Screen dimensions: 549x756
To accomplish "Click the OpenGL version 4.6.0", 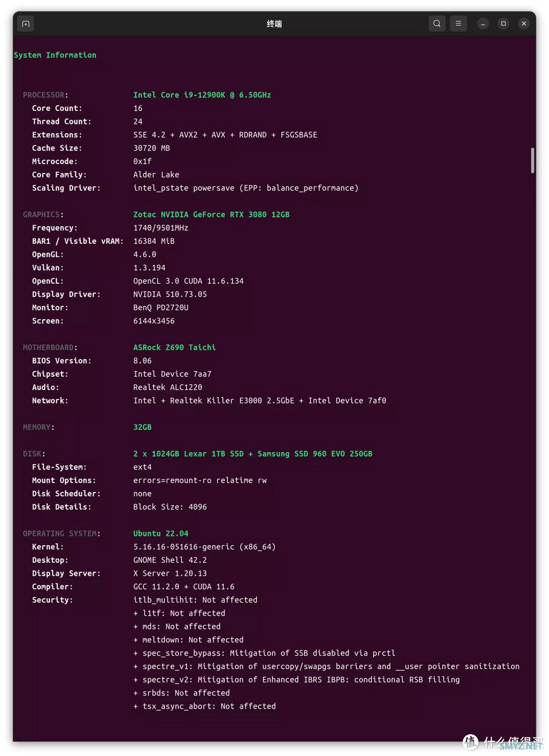I will 144,254.
